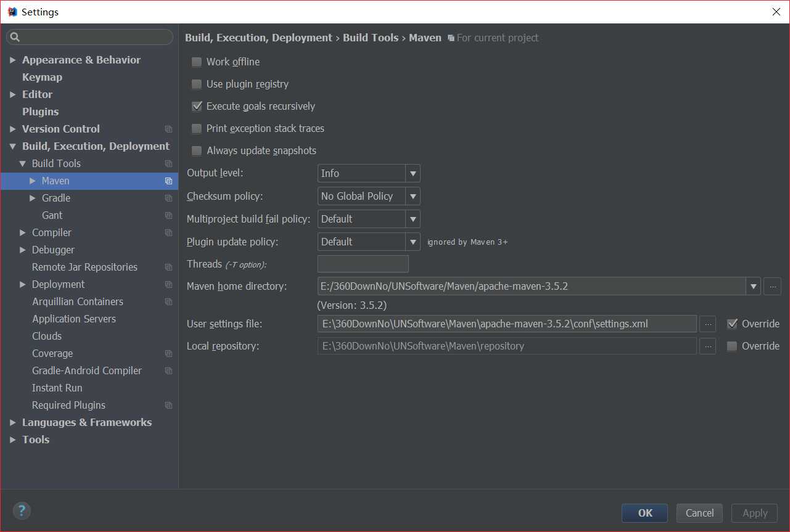Collapse the Build Tools node
790x532 pixels.
tap(23, 163)
